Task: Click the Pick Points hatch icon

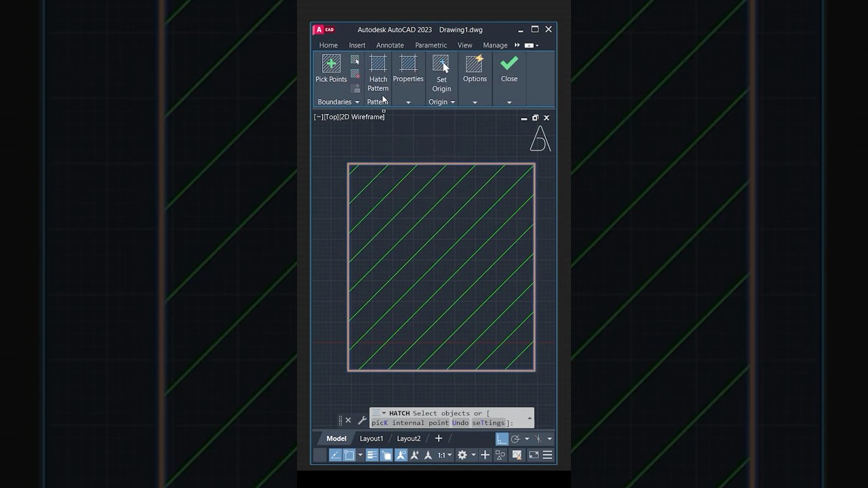Action: tap(331, 64)
